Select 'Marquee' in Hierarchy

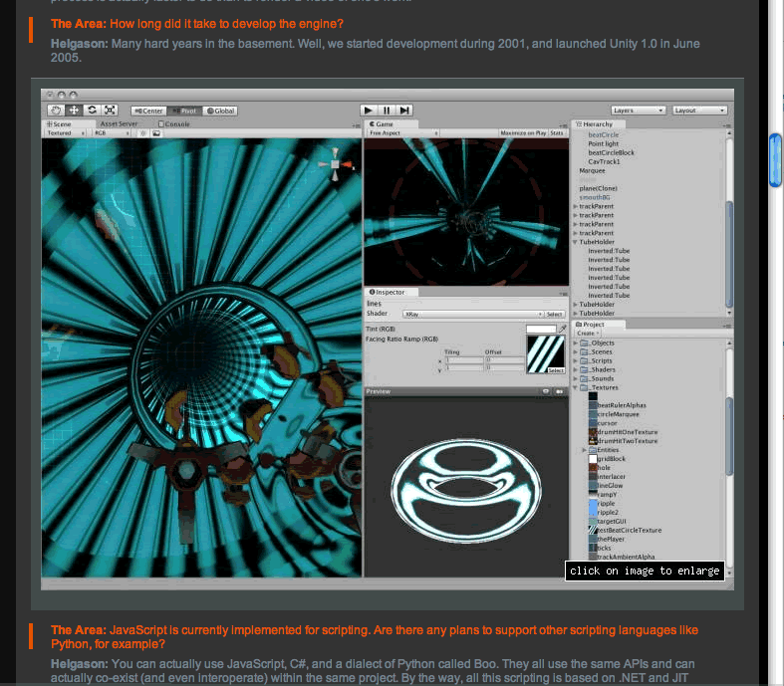point(592,171)
